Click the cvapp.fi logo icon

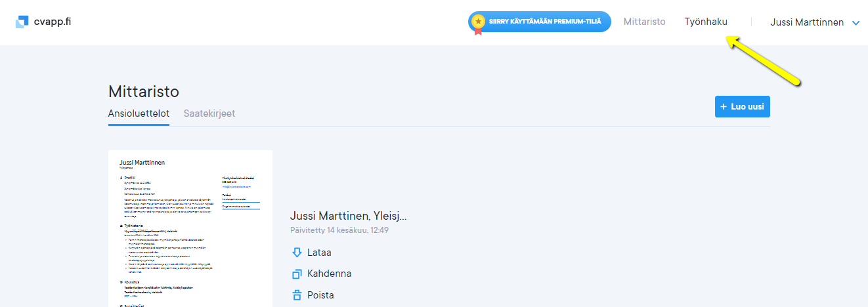(x=22, y=22)
